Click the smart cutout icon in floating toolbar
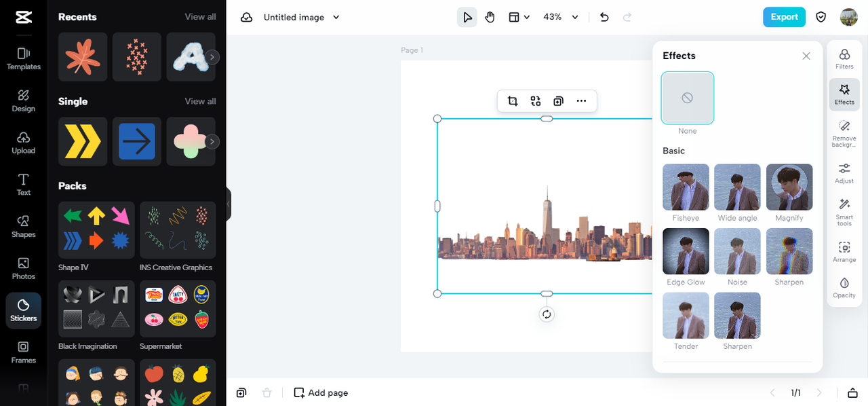This screenshot has height=406, width=868. point(536,101)
